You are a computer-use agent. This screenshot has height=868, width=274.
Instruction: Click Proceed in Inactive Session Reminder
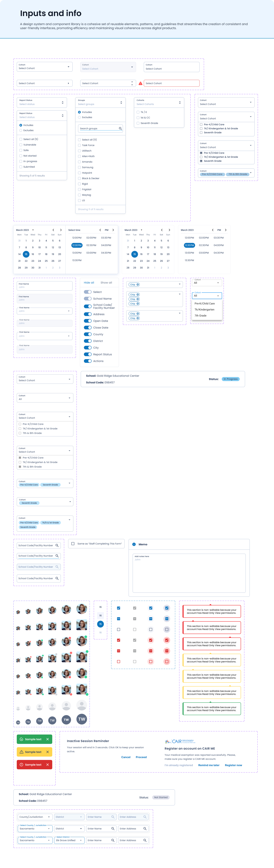click(x=141, y=757)
